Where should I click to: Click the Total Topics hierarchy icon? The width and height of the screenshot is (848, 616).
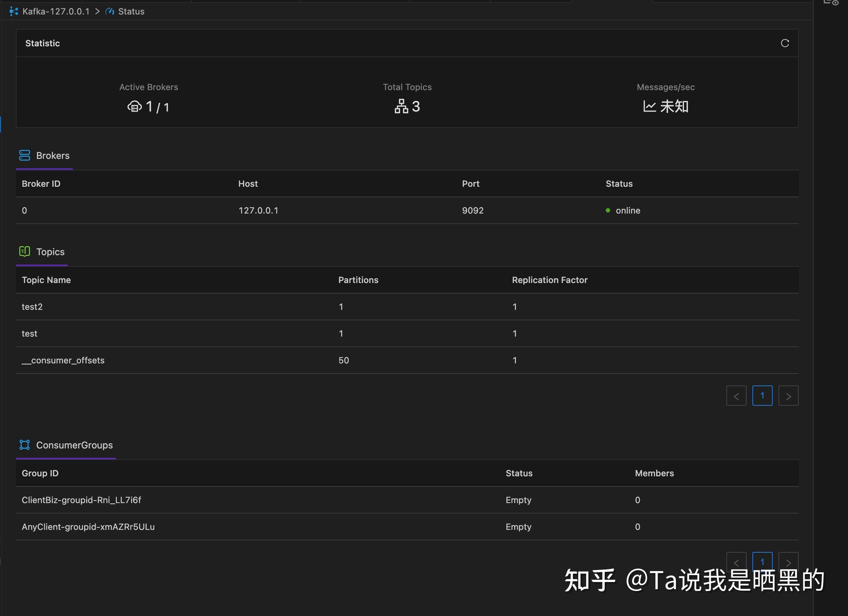tap(401, 106)
